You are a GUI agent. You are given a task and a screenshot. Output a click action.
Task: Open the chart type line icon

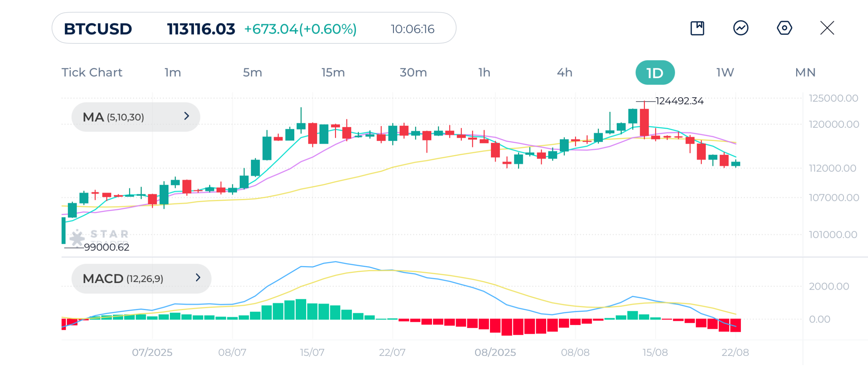pyautogui.click(x=741, y=28)
